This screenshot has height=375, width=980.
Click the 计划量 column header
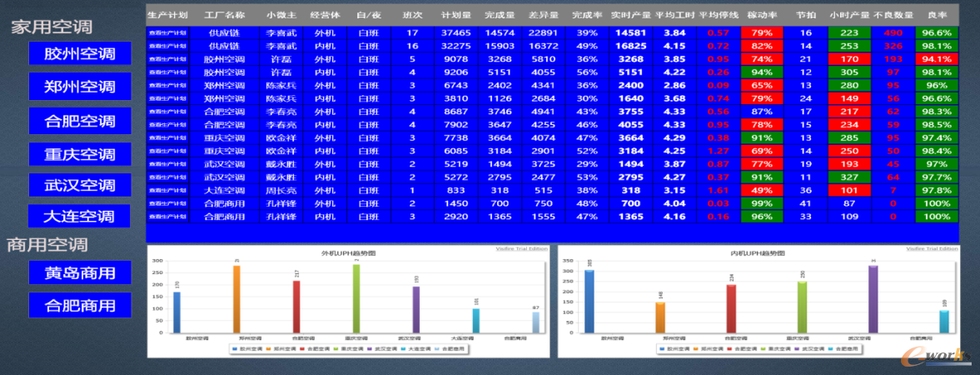coord(455,14)
